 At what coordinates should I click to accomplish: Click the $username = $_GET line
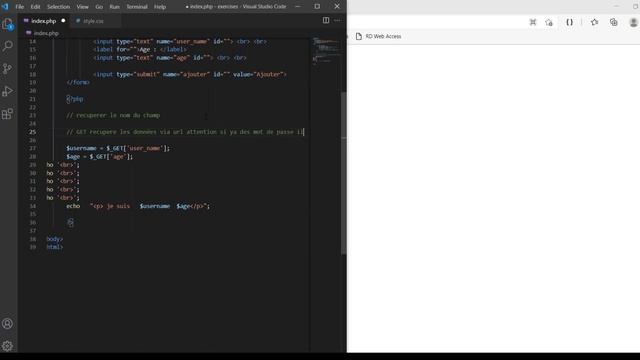(x=118, y=148)
